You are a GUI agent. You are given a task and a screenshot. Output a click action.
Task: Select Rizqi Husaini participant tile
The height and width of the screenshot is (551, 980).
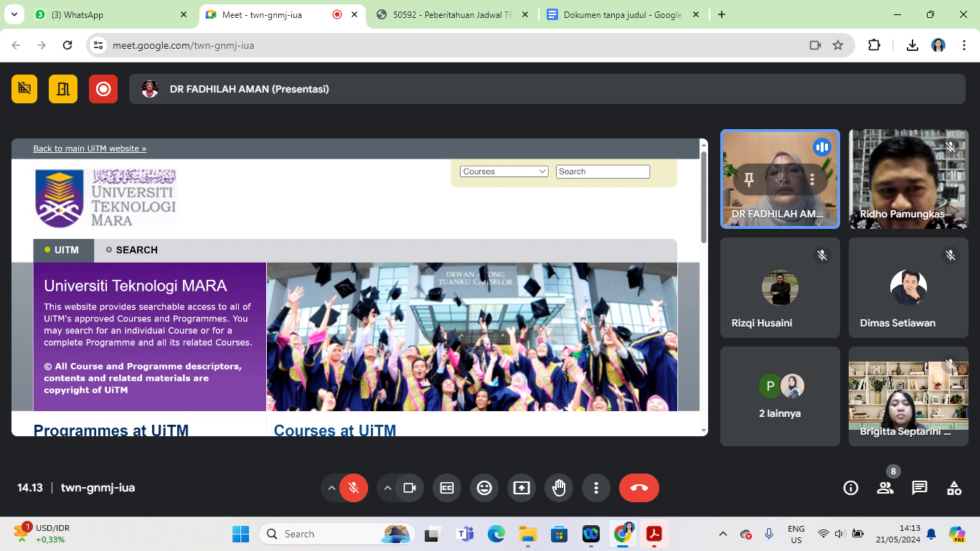780,288
